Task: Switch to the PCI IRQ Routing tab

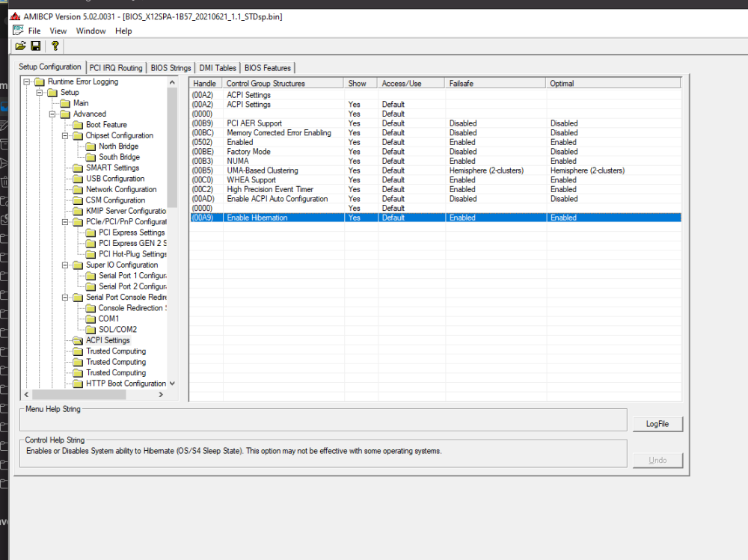Action: (x=116, y=68)
